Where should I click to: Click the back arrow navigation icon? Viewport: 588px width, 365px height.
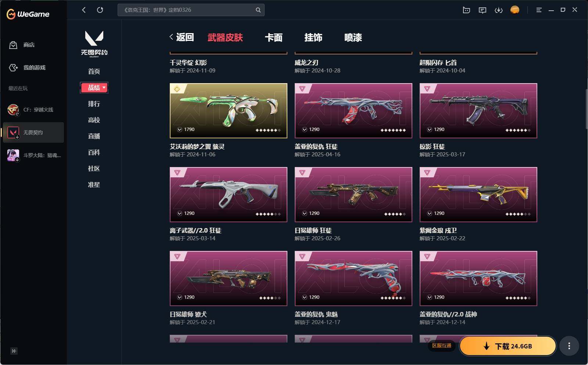(x=84, y=10)
